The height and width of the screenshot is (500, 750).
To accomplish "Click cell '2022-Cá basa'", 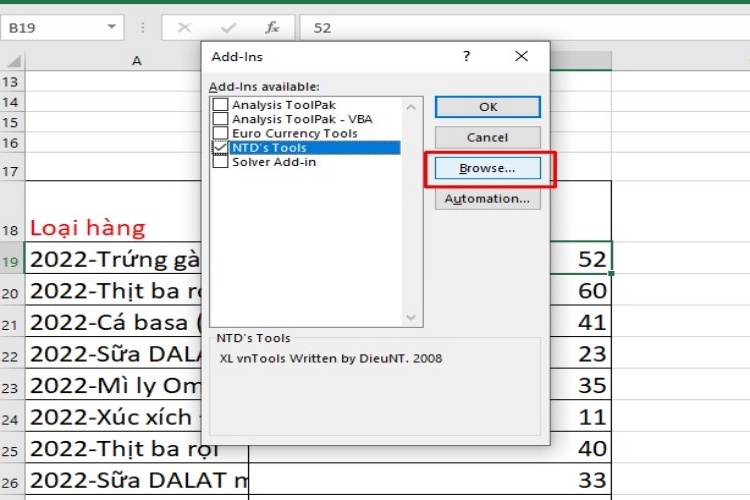I will pyautogui.click(x=113, y=322).
